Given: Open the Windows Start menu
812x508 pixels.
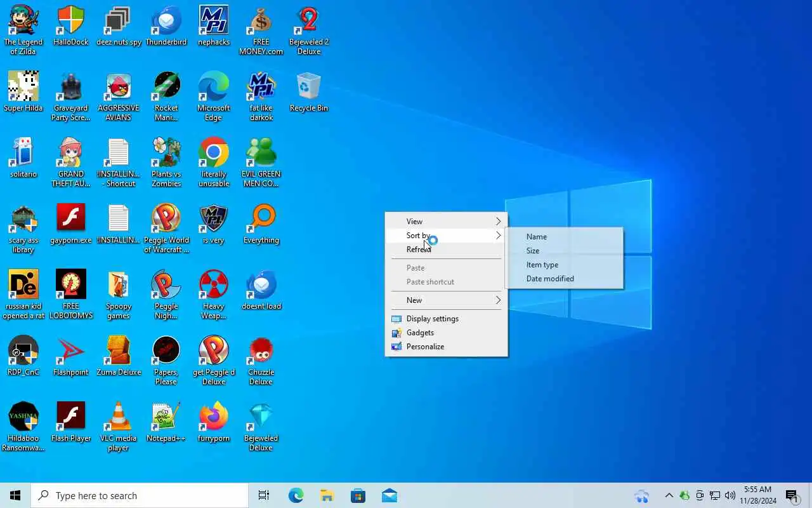Looking at the screenshot, I should [x=15, y=495].
